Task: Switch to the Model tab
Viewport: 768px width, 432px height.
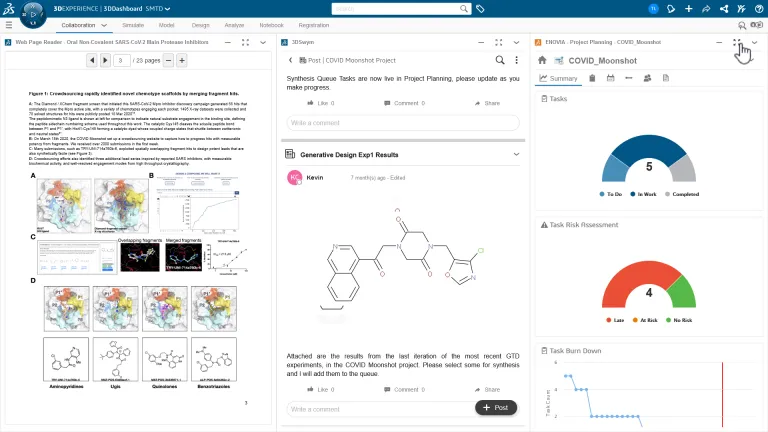Action: point(167,25)
